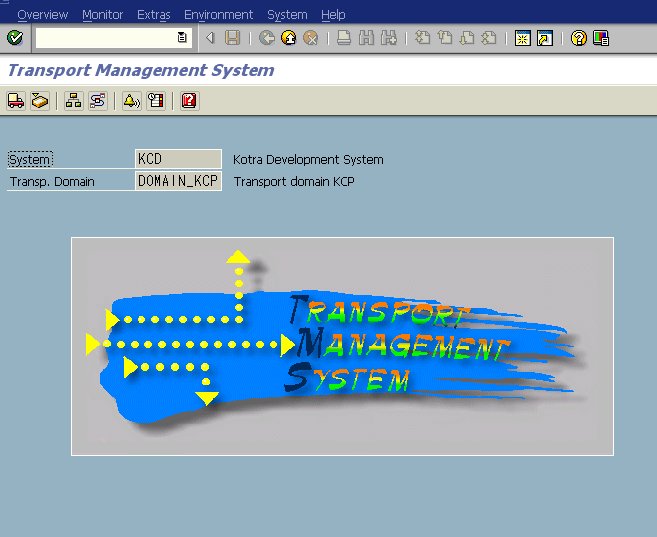
Task: Click the Transport Management System title
Action: (x=141, y=70)
